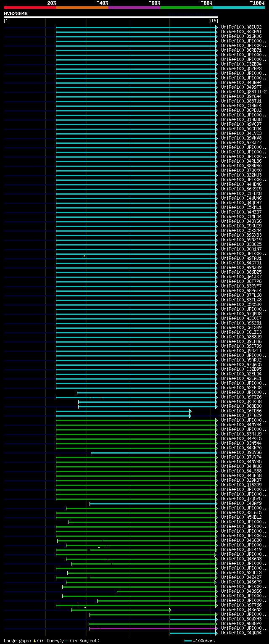Open hit UniRef100_C5KML1
The width and height of the screenshot is (269, 644).
pos(241,207)
